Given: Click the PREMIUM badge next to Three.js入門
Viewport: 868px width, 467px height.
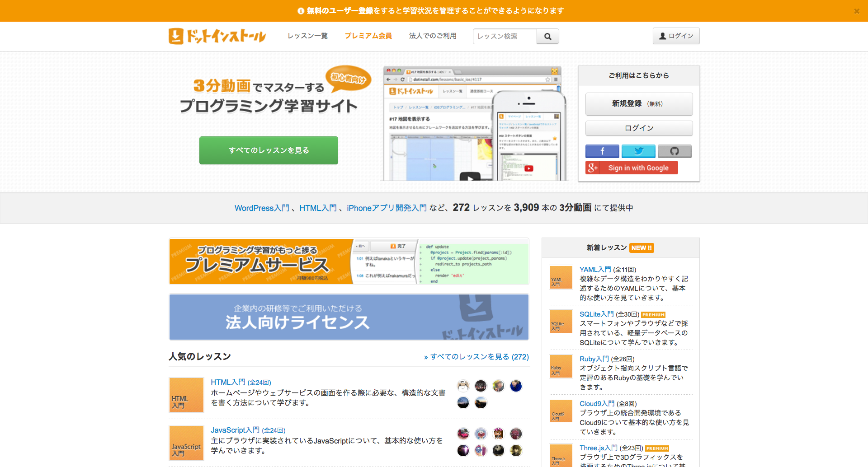Looking at the screenshot, I should point(657,448).
